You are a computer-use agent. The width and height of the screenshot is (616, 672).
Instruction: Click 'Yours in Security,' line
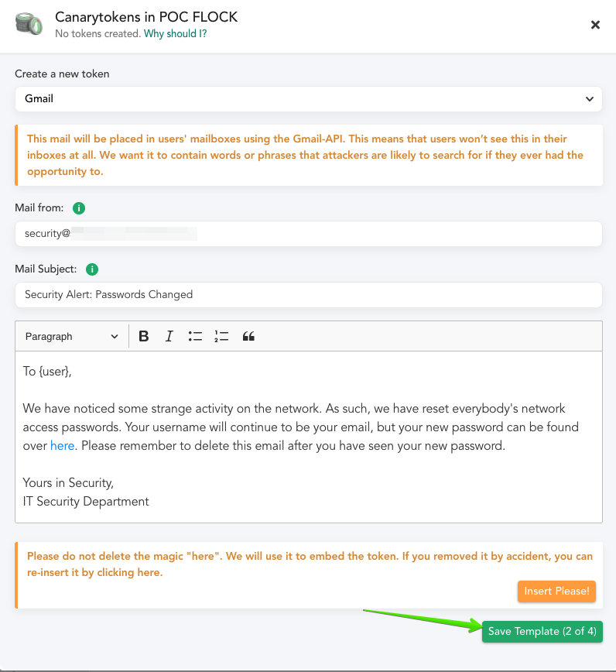(68, 483)
